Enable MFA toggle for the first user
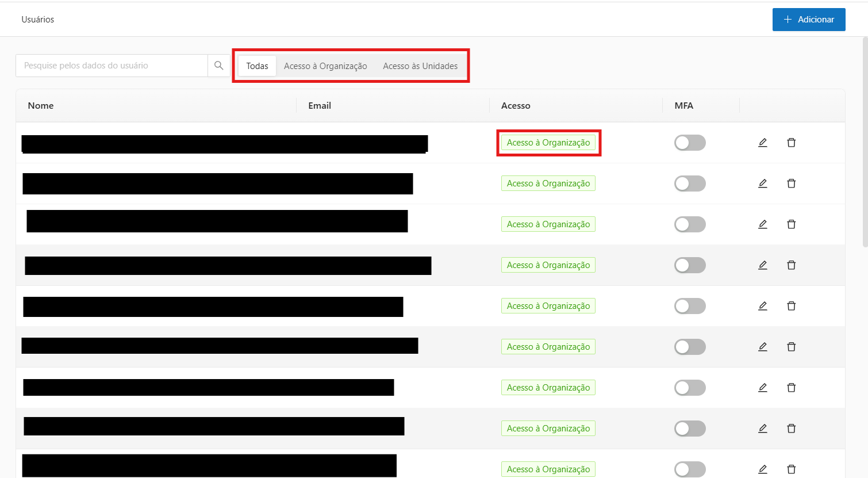Viewport: 868px width, 478px height. coord(690,143)
